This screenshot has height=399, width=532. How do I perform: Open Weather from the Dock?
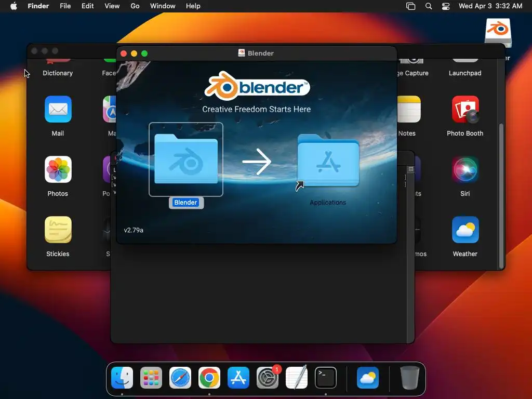click(368, 378)
